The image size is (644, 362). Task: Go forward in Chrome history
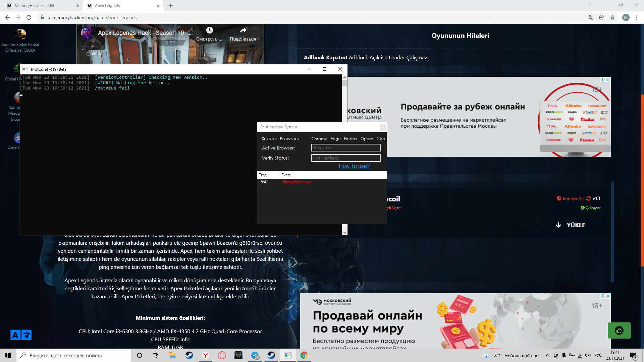click(18, 17)
